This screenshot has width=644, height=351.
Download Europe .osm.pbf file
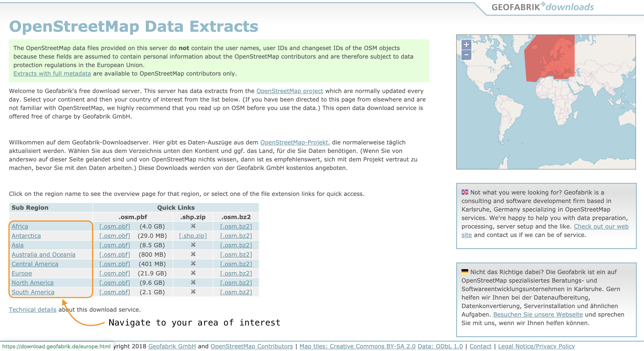coord(114,273)
